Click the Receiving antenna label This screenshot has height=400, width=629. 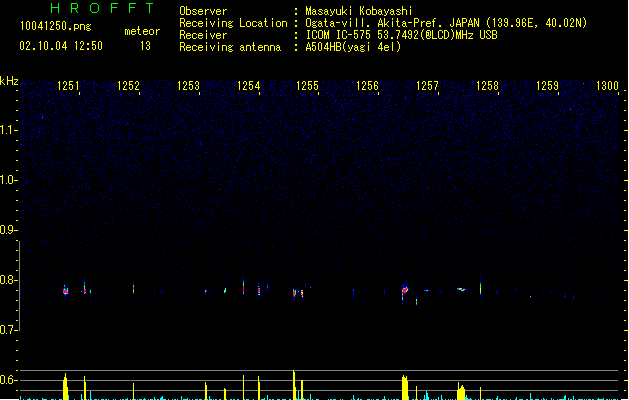[x=230, y=47]
